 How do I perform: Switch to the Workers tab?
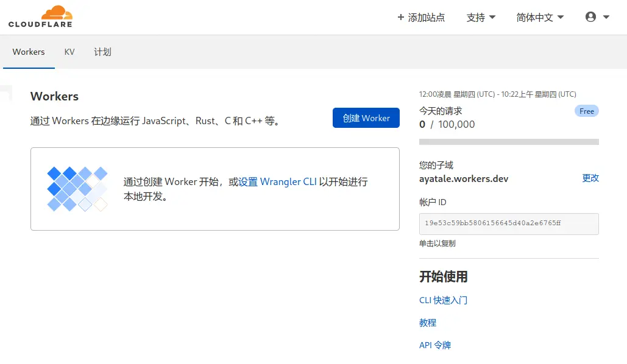point(29,52)
